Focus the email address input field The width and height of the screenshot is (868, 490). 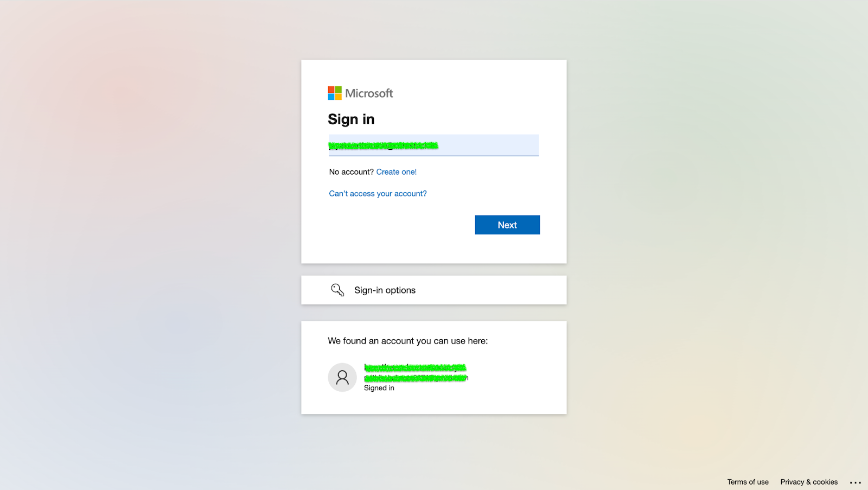(x=433, y=145)
